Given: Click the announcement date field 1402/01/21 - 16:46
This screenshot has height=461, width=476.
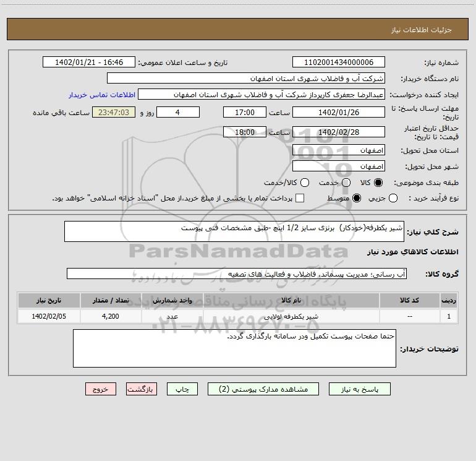Looking at the screenshot, I should [89, 62].
